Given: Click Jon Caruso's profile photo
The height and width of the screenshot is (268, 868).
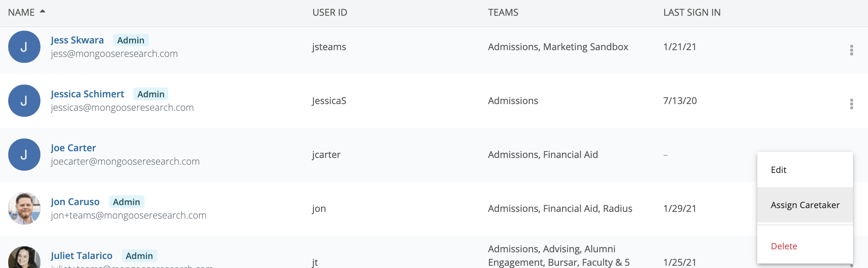Looking at the screenshot, I should point(24,208).
